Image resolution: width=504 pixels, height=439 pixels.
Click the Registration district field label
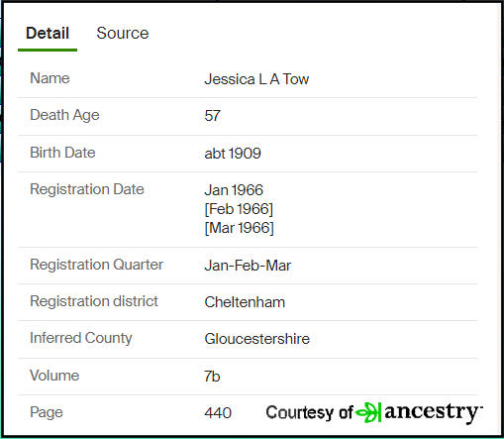coord(94,301)
